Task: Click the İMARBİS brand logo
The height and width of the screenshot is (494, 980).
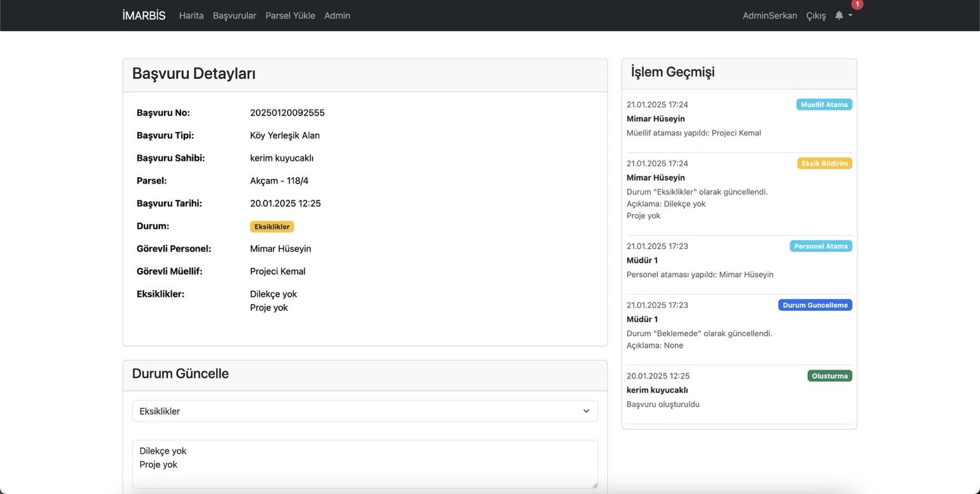Action: [144, 15]
